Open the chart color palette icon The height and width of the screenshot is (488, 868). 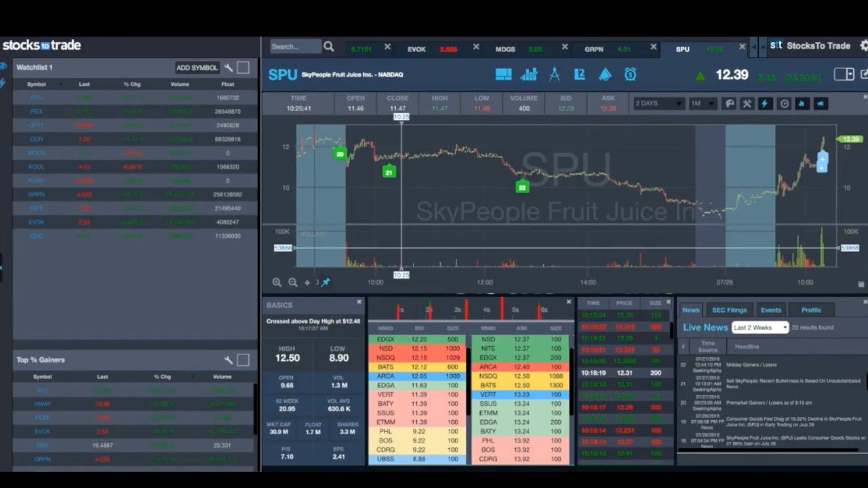pyautogui.click(x=730, y=104)
